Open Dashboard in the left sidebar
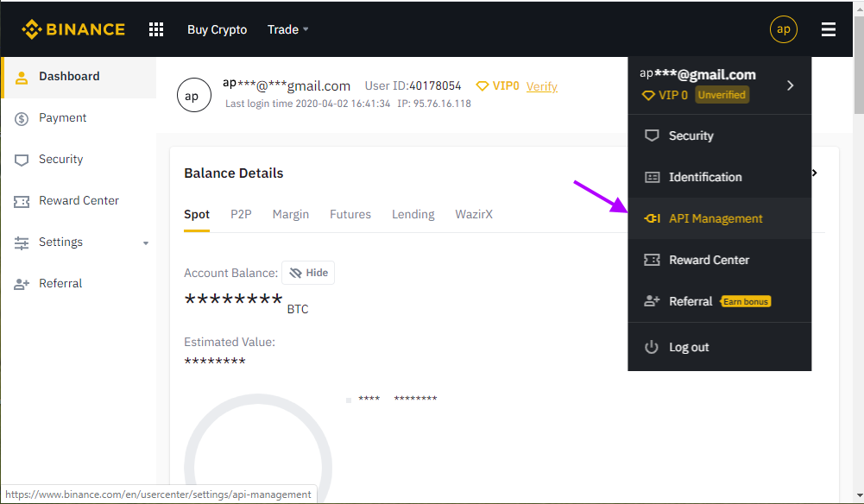Viewport: 864px width, 504px height. click(79, 77)
